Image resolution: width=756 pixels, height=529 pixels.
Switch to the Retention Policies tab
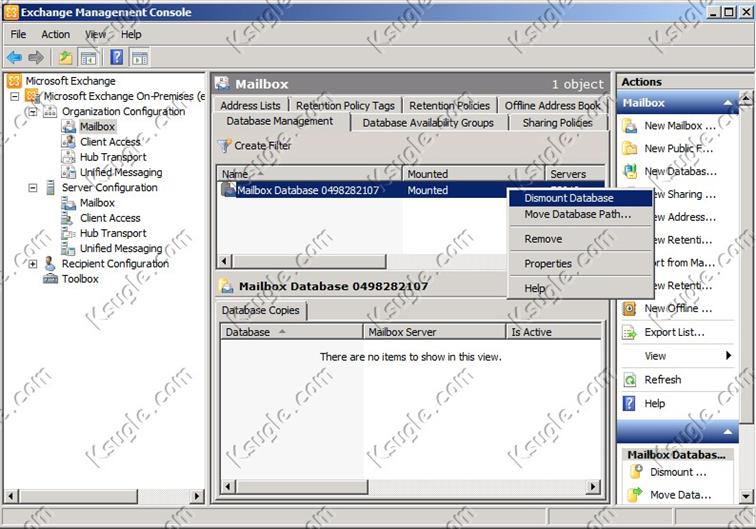449,105
